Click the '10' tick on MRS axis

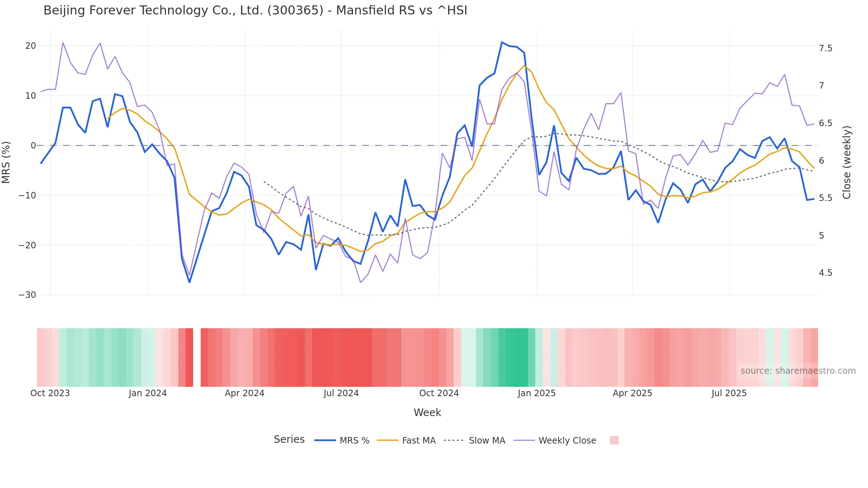pos(31,96)
